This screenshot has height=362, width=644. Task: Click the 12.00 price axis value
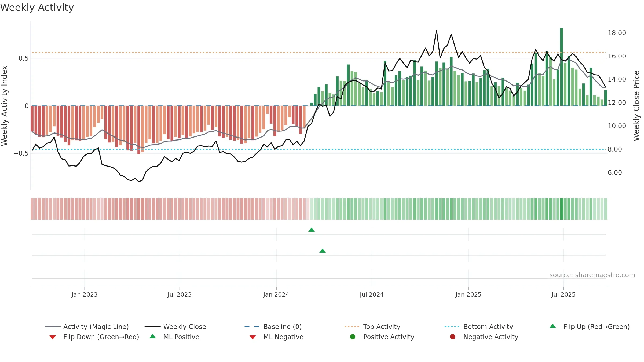(617, 103)
